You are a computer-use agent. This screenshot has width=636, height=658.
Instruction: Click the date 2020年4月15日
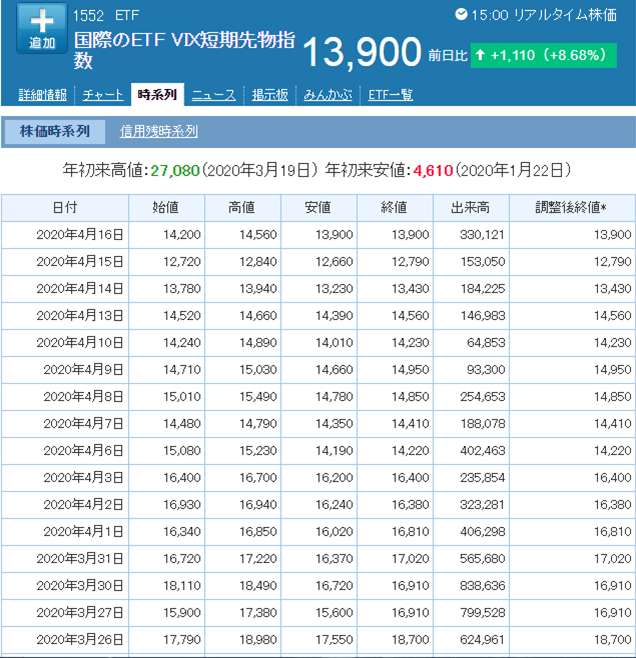pos(80,262)
